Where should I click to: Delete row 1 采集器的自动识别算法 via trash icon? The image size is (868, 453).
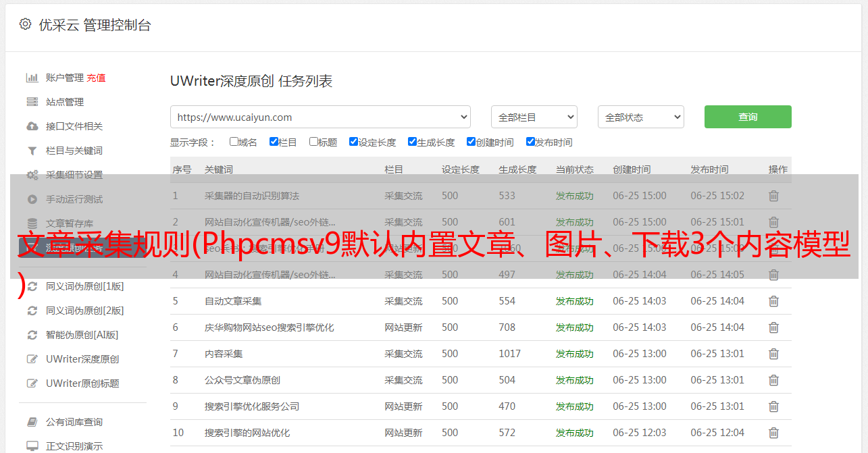pos(774,196)
